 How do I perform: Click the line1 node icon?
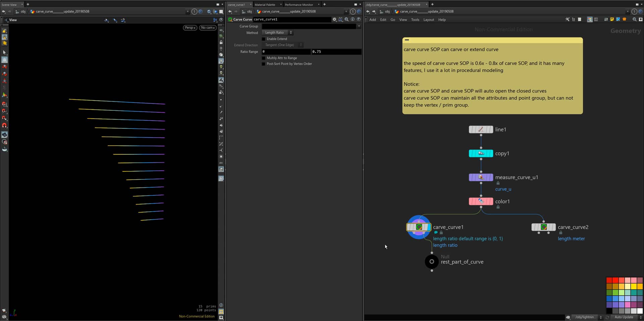[481, 129]
